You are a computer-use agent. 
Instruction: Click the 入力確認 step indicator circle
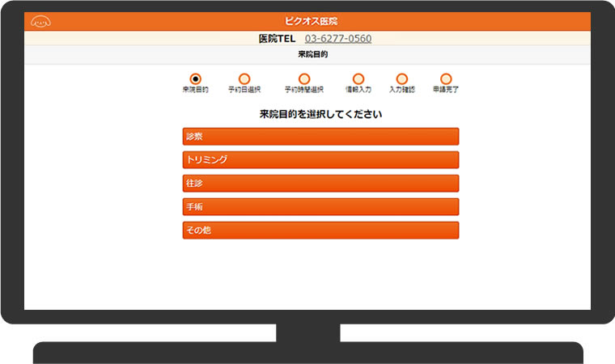pos(401,78)
